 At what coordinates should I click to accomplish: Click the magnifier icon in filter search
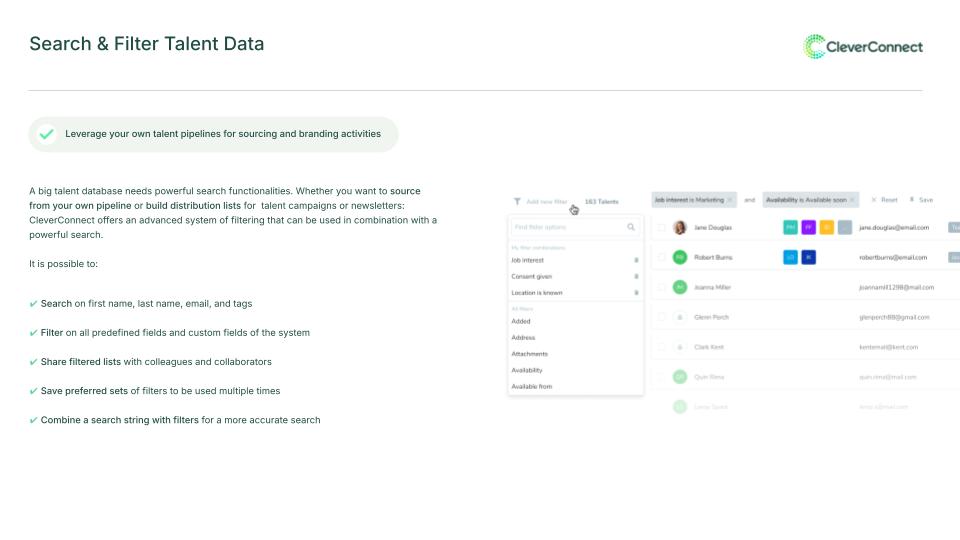click(x=631, y=227)
